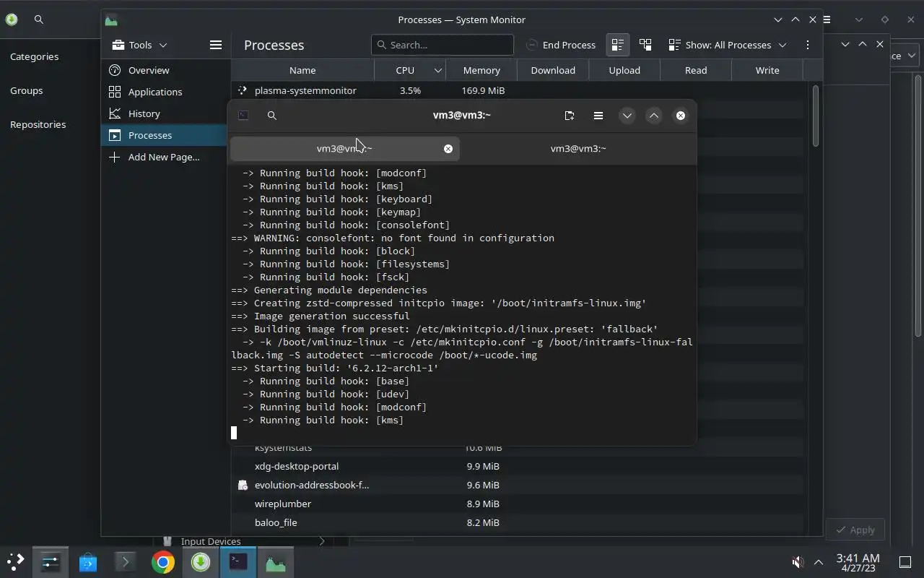Click Add New Page entry
The width and height of the screenshot is (924, 578).
pos(164,157)
